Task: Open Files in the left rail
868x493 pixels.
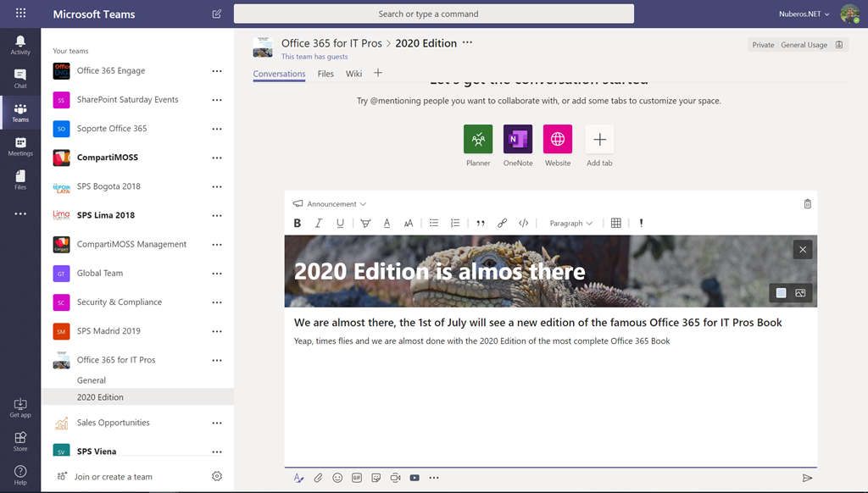Action: click(x=20, y=180)
